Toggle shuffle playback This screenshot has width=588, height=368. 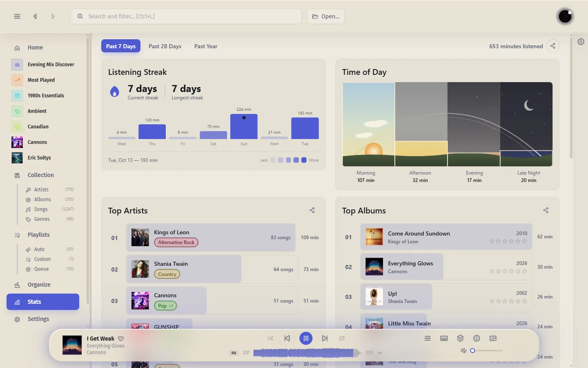[270, 338]
